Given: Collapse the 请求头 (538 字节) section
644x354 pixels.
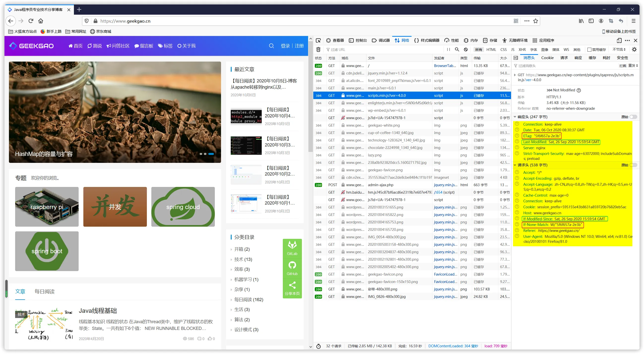Looking at the screenshot, I should click(515, 165).
